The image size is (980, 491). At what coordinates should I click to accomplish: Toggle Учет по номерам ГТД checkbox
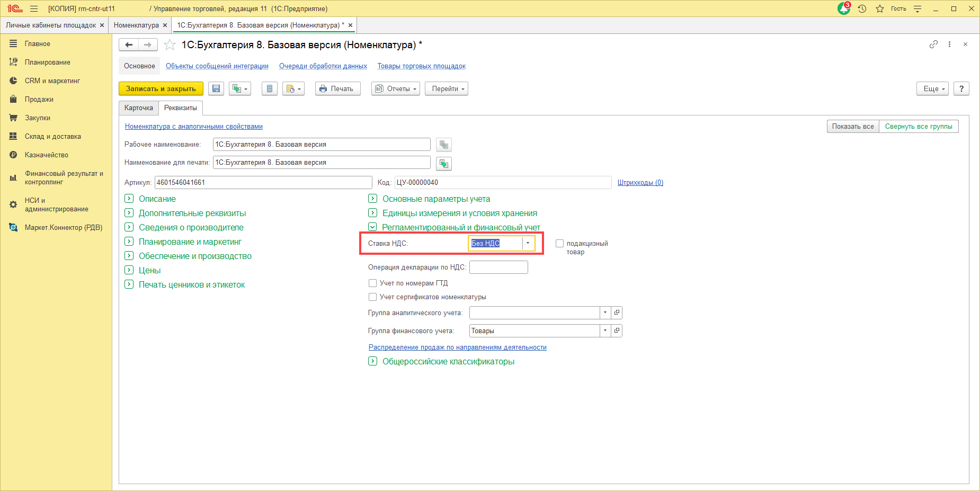tap(373, 283)
